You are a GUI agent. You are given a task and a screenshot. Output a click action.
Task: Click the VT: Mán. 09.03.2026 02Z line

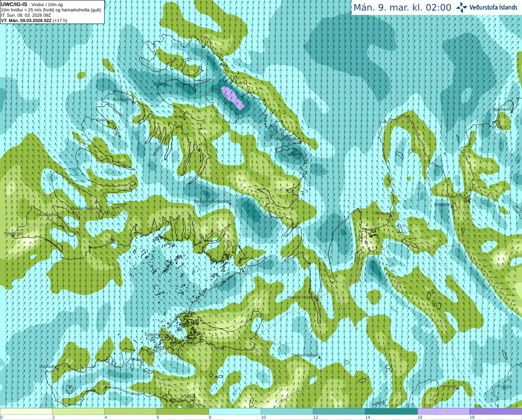coord(34,20)
